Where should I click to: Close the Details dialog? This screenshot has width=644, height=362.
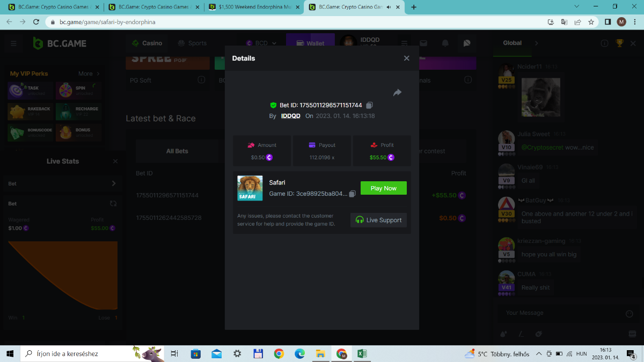(x=406, y=58)
